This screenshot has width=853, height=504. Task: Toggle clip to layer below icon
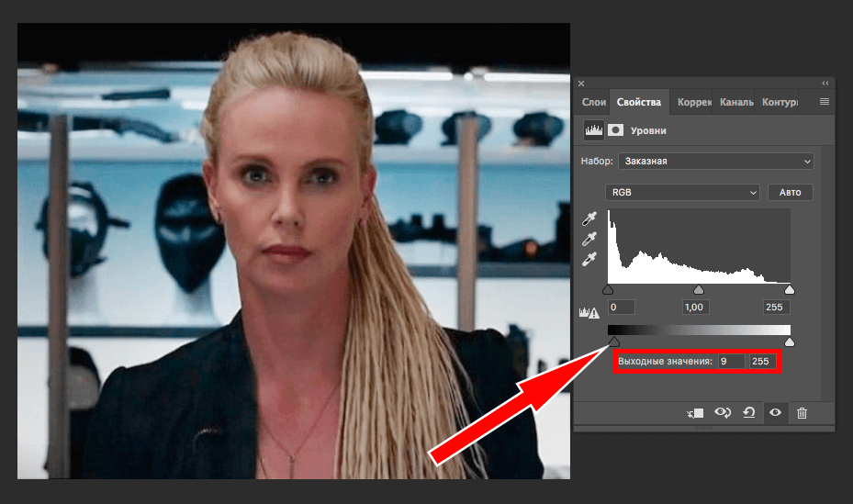(x=695, y=413)
